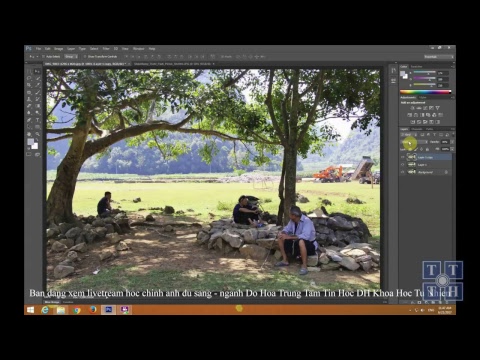The width and height of the screenshot is (480, 360).
Task: Select the Eraser tool
Action: point(29,106)
